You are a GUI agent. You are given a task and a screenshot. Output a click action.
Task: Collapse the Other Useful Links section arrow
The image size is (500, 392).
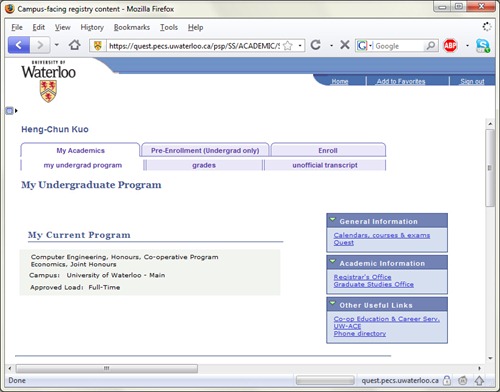click(x=332, y=303)
